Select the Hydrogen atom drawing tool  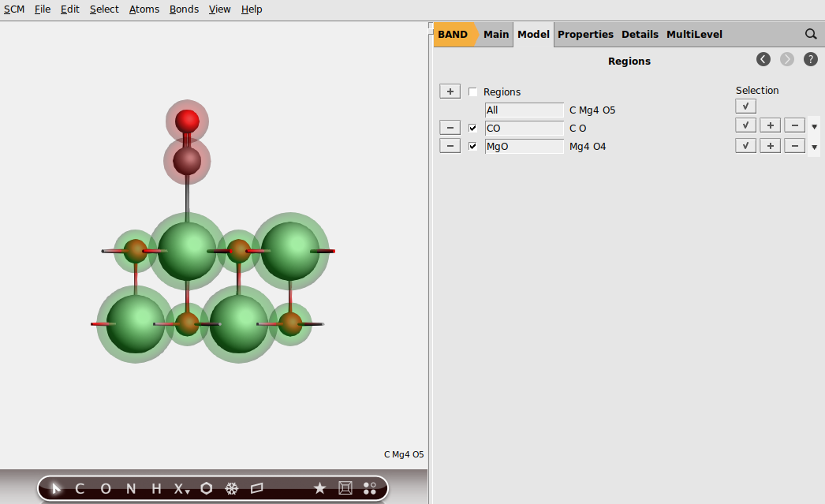click(x=155, y=488)
